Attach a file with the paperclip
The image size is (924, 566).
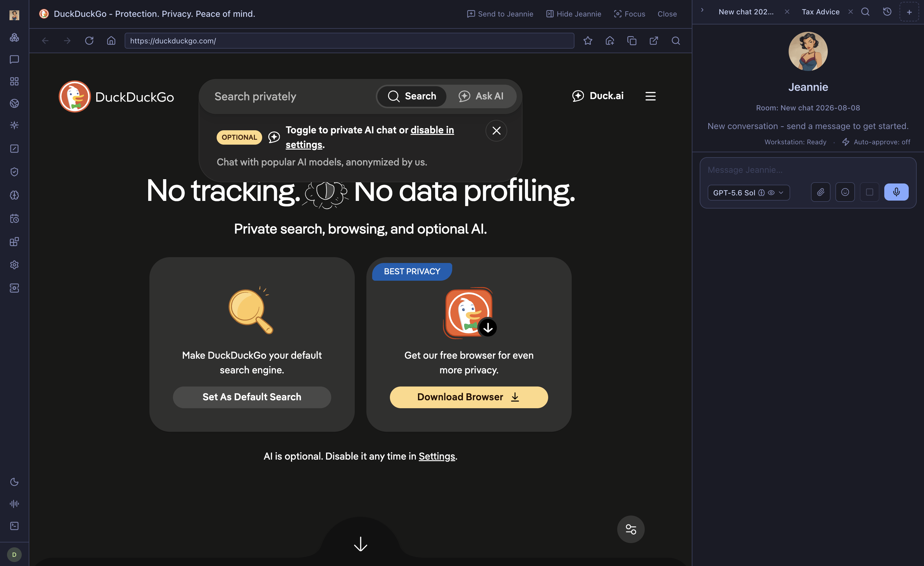pyautogui.click(x=820, y=192)
